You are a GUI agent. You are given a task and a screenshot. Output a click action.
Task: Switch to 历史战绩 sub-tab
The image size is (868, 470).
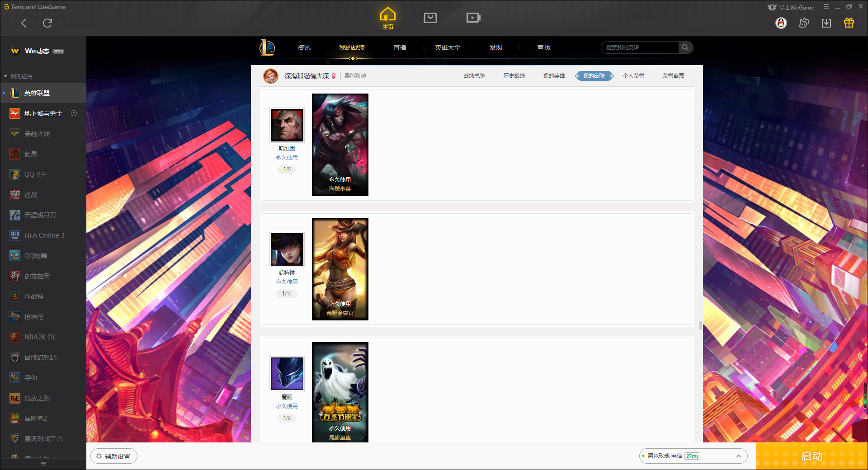(514, 76)
